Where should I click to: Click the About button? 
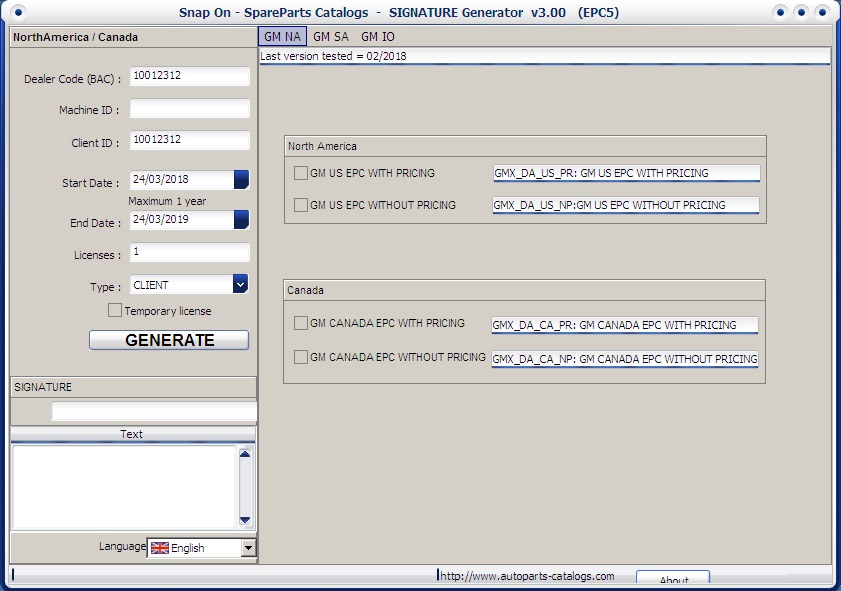[673, 578]
